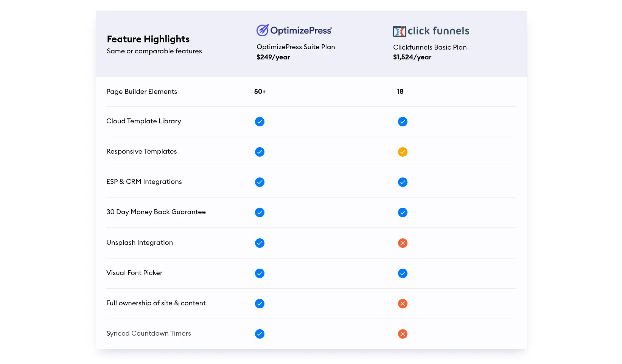Click the OptimizePress rocket logo
The image size is (622, 364).
262,30
